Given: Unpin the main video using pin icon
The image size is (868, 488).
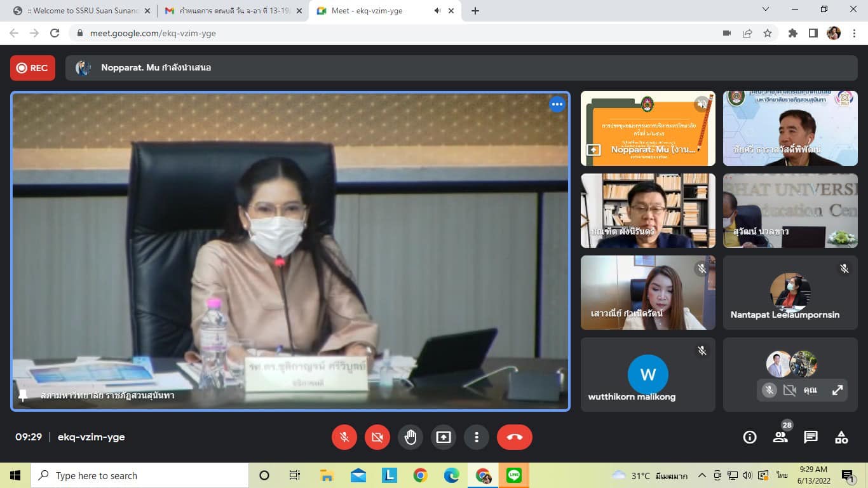Looking at the screenshot, I should pos(23,395).
